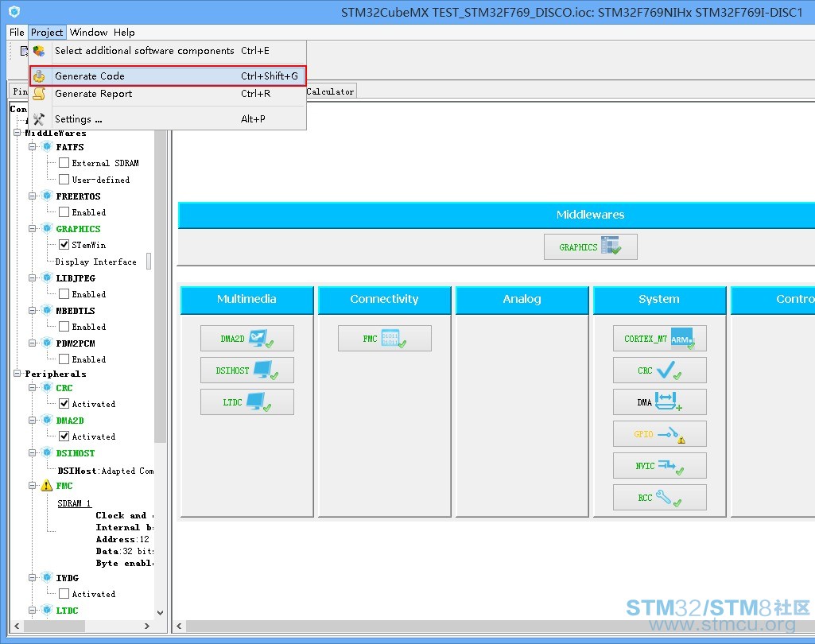This screenshot has width=815, height=644.
Task: Click the IWDG cube icon
Action: click(47, 577)
